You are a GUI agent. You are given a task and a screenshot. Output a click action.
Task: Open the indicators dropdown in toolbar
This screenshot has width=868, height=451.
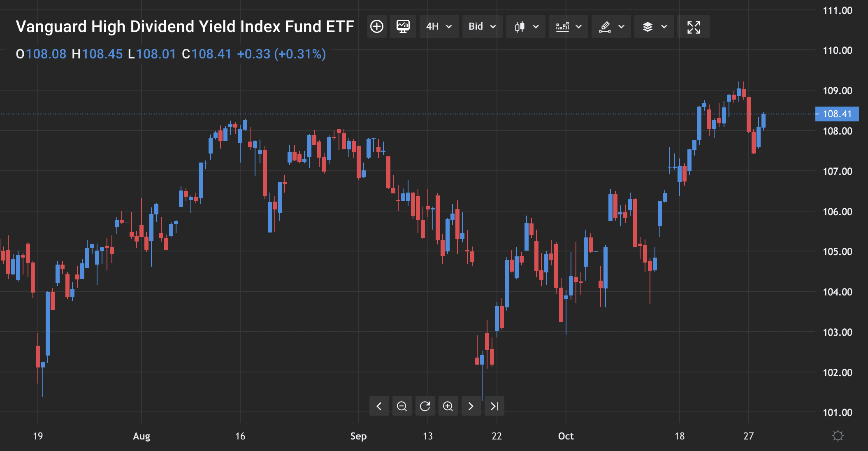pos(569,27)
